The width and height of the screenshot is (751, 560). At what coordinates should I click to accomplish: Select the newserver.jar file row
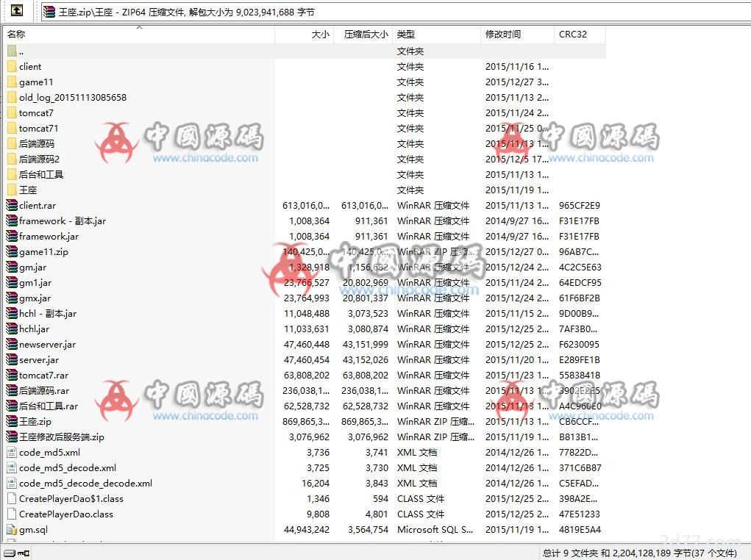pyautogui.click(x=47, y=345)
